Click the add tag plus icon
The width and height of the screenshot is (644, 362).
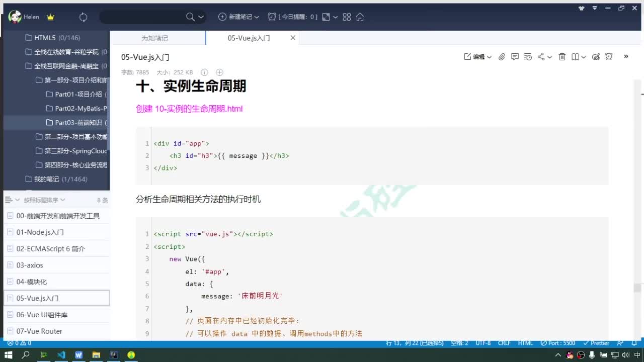point(219,72)
